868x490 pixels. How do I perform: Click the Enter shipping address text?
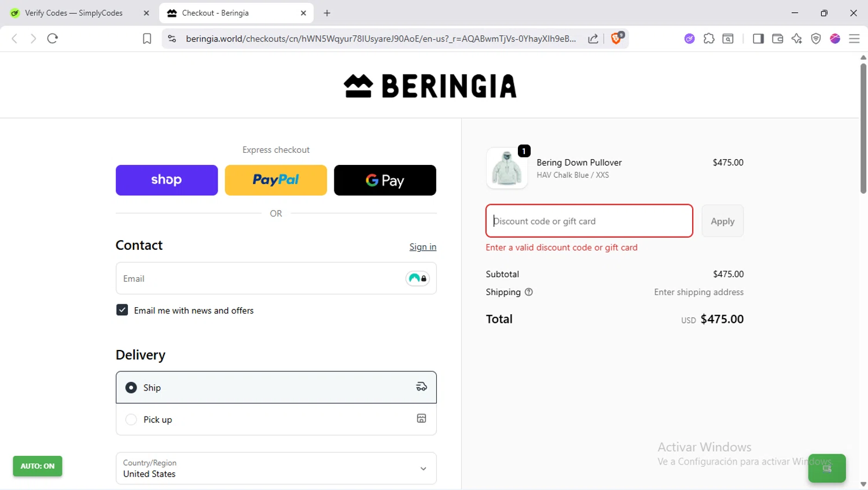pyautogui.click(x=699, y=292)
